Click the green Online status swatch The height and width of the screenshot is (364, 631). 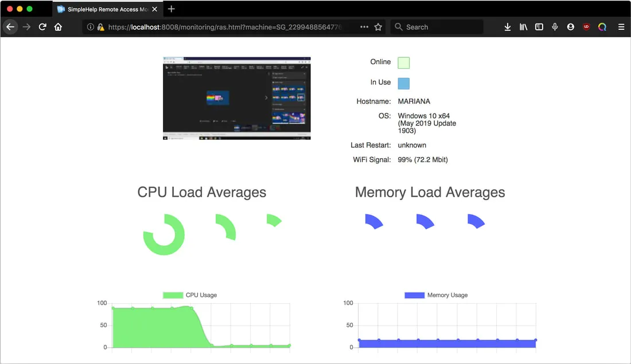403,62
